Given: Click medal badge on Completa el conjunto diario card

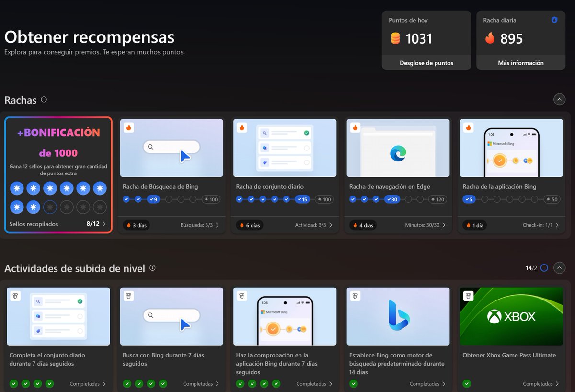Looking at the screenshot, I should (15, 296).
